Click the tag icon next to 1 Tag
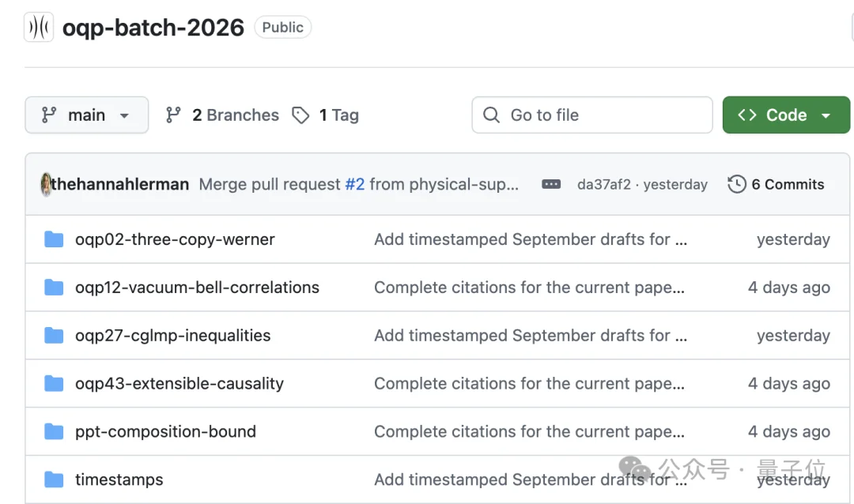Viewport: 854px width, 504px height. coord(300,115)
